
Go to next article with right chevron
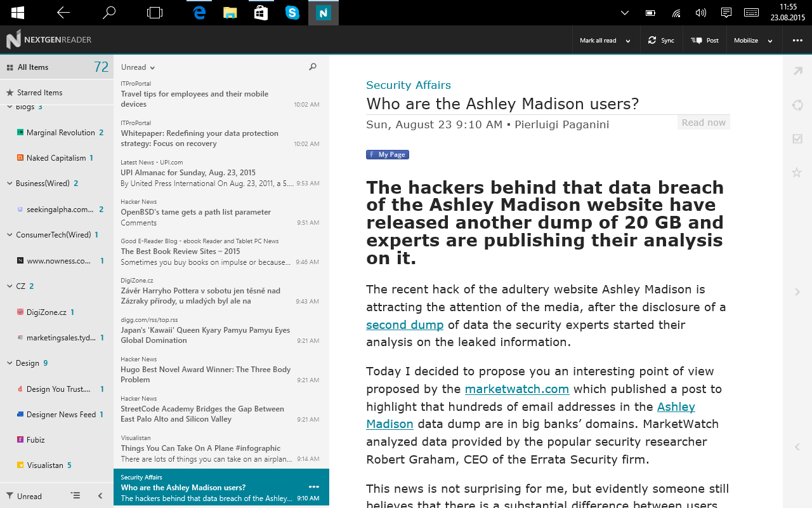pyautogui.click(x=797, y=291)
